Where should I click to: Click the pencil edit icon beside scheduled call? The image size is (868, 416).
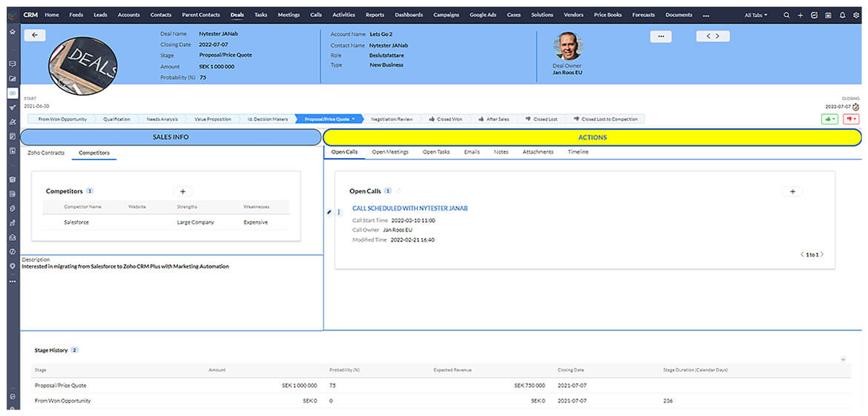(329, 212)
